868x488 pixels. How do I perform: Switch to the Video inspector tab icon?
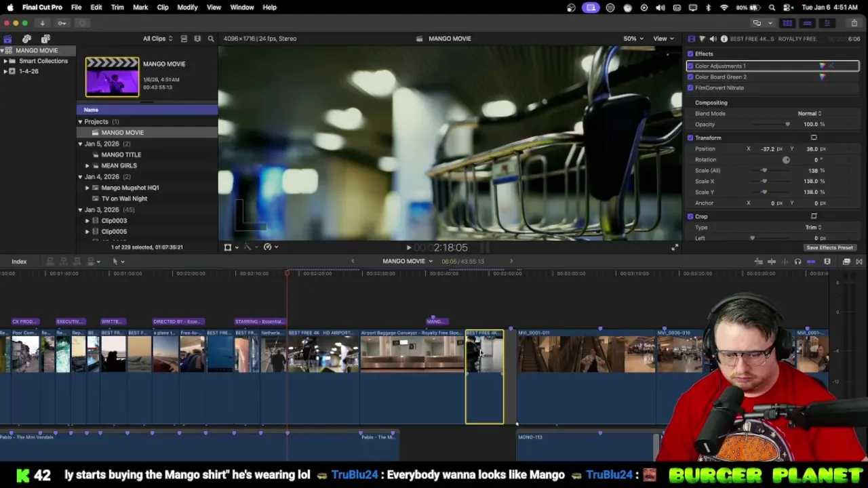click(x=691, y=39)
